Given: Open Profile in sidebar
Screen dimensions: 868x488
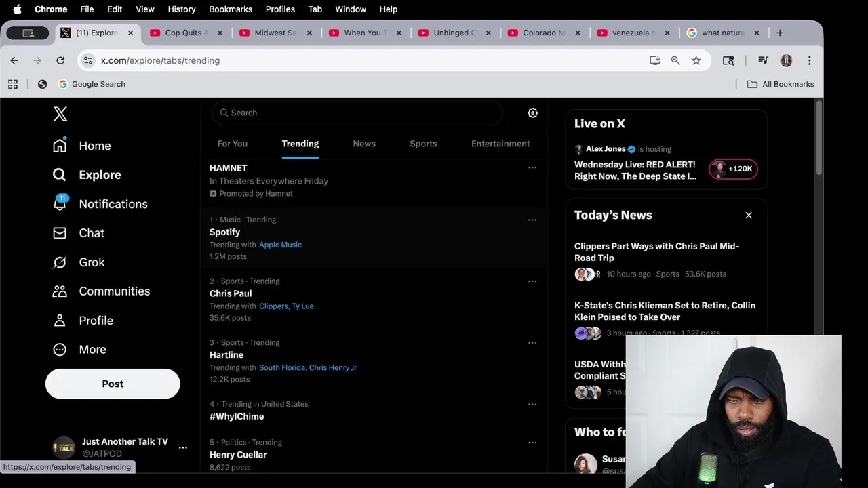Looking at the screenshot, I should [x=83, y=321].
